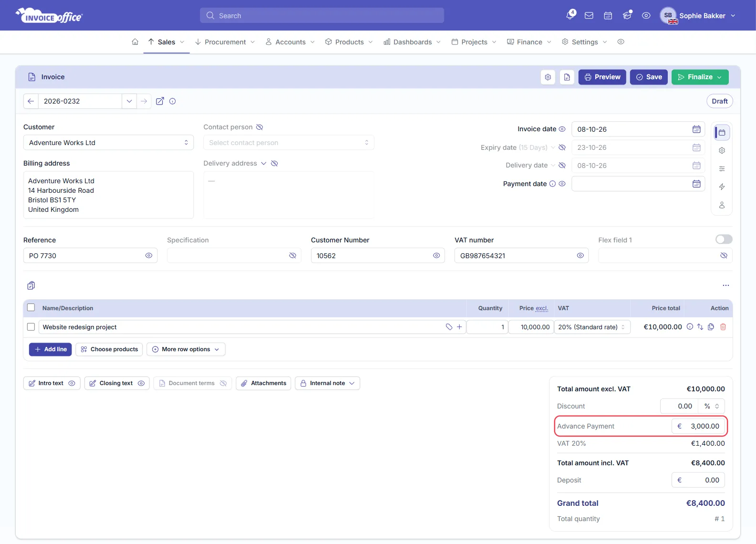Screen dimensions: 756x544
Task: Toggle Contact person visibility eye
Action: [259, 127]
